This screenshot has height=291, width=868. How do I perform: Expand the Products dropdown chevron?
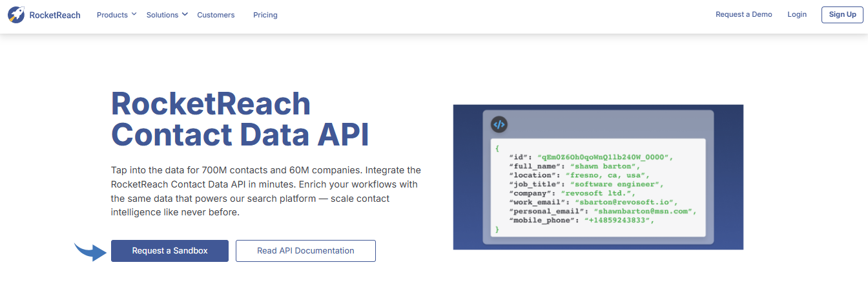click(x=134, y=14)
